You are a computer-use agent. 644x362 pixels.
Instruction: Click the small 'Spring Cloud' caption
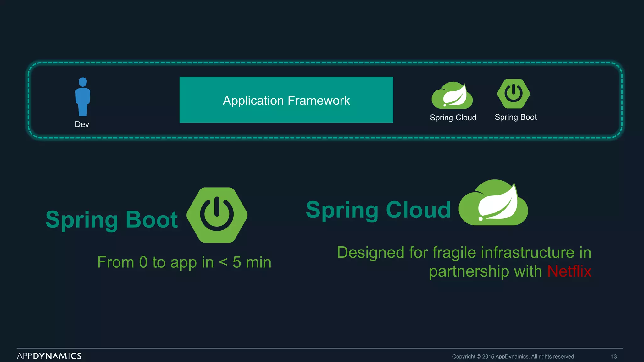[453, 118]
